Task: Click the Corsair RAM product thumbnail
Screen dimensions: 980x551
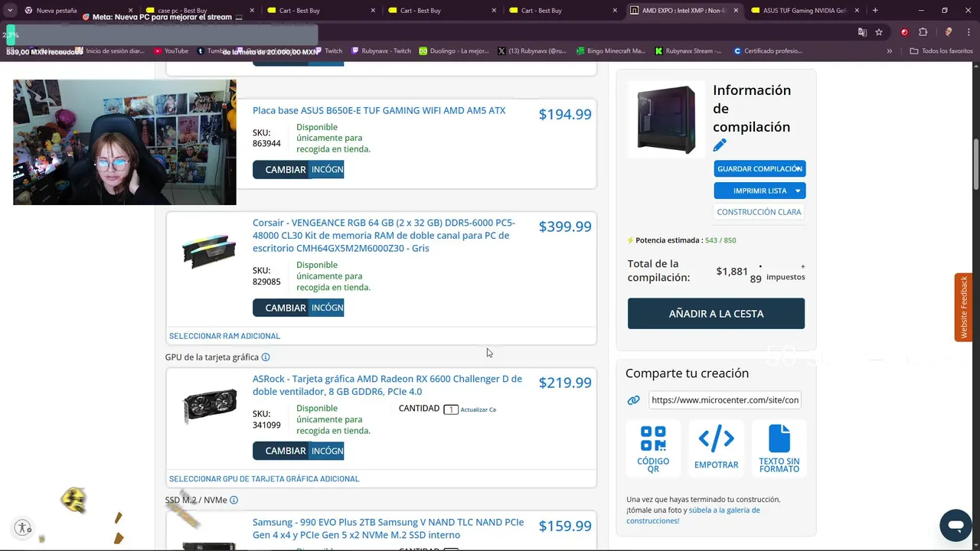Action: (209, 250)
